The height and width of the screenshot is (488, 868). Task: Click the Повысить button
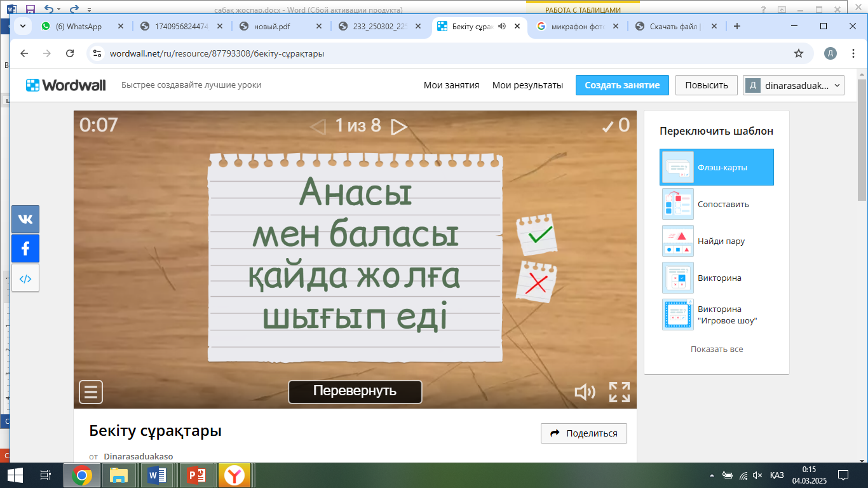pos(706,85)
